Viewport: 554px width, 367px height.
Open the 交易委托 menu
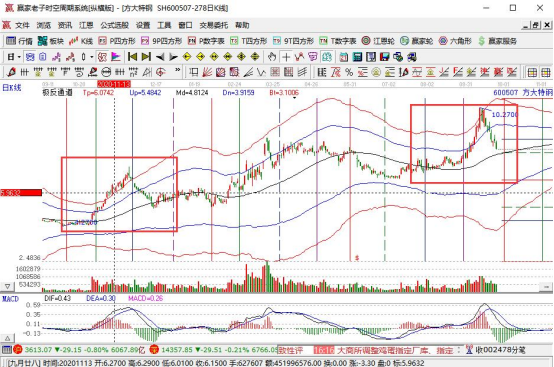coord(213,25)
